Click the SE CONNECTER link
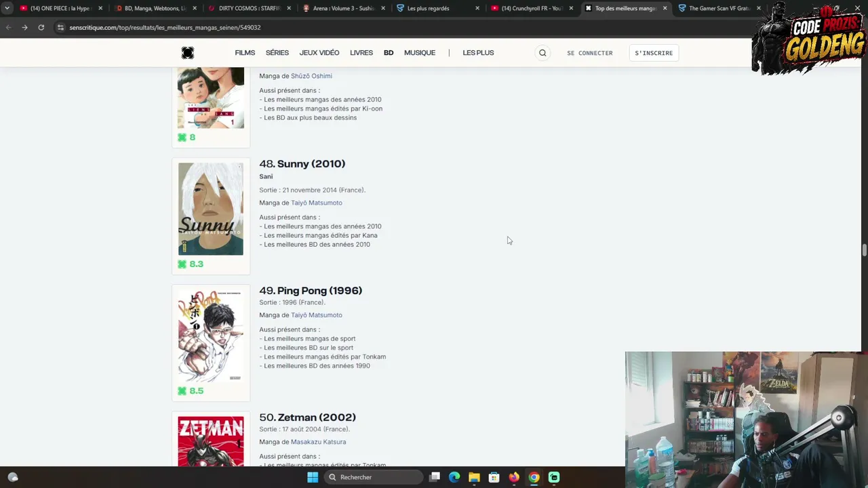 (x=590, y=53)
